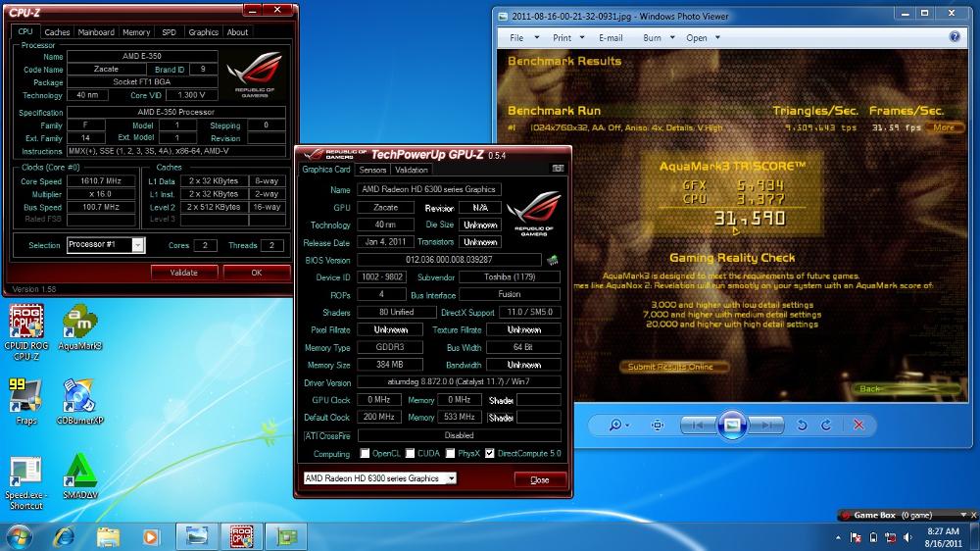980x551 pixels.
Task: Click the Close button in GPU-Z
Action: tap(540, 479)
